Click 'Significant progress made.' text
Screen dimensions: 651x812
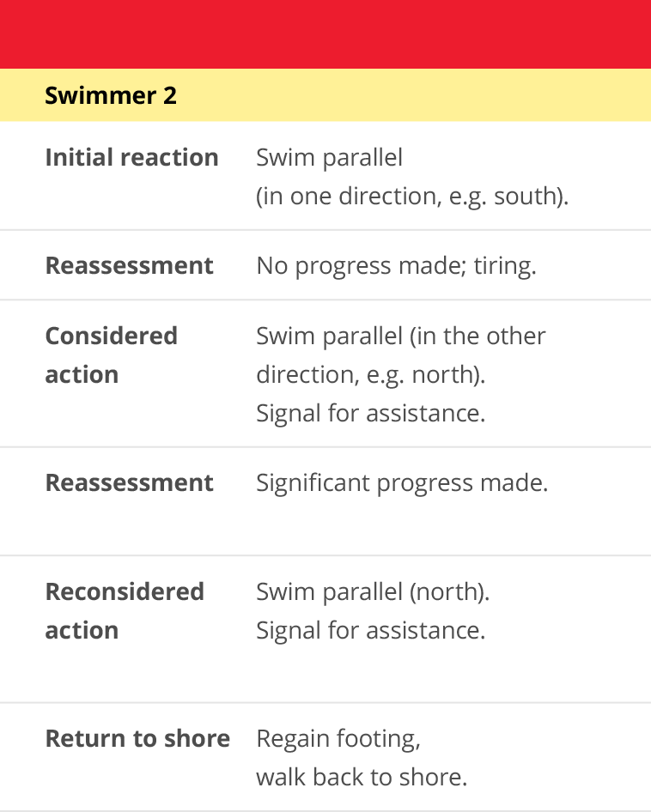point(402,483)
